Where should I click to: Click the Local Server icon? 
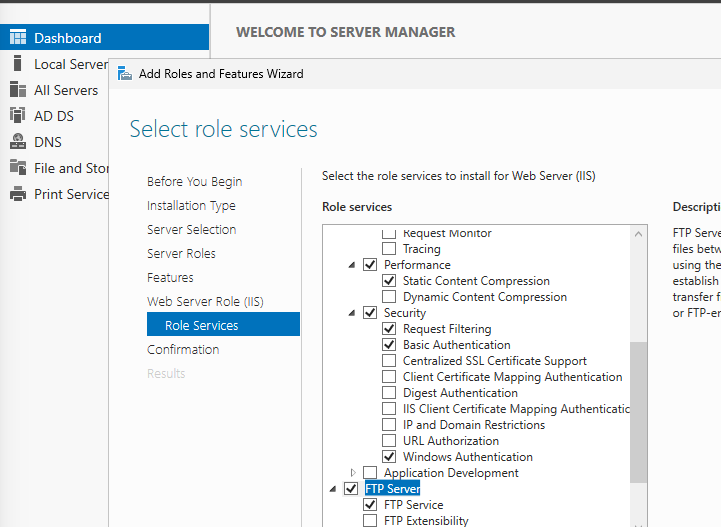point(17,64)
